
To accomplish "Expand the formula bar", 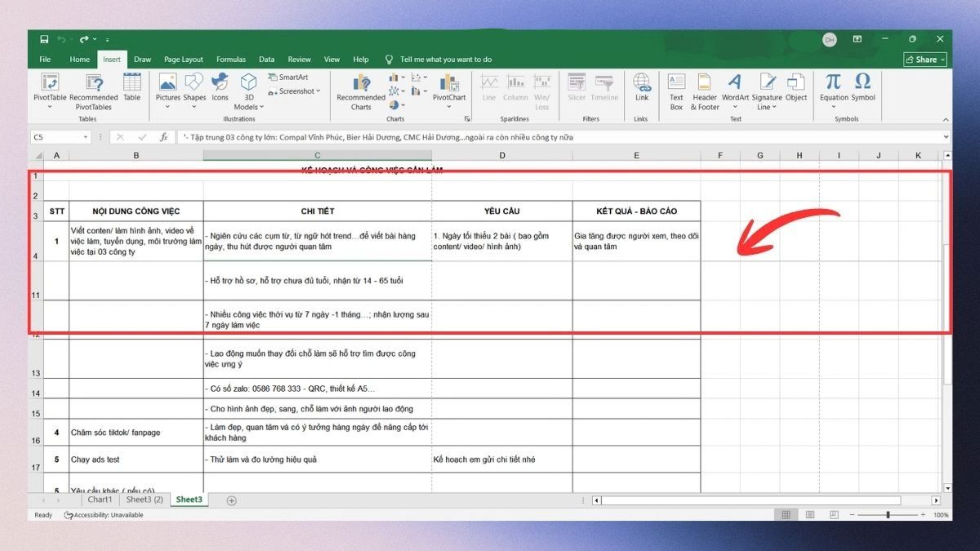I will pyautogui.click(x=946, y=137).
